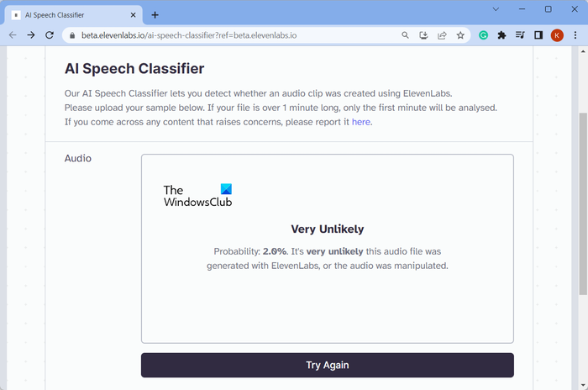Image resolution: width=588 pixels, height=390 pixels.
Task: Share this page via share icon
Action: [x=442, y=35]
